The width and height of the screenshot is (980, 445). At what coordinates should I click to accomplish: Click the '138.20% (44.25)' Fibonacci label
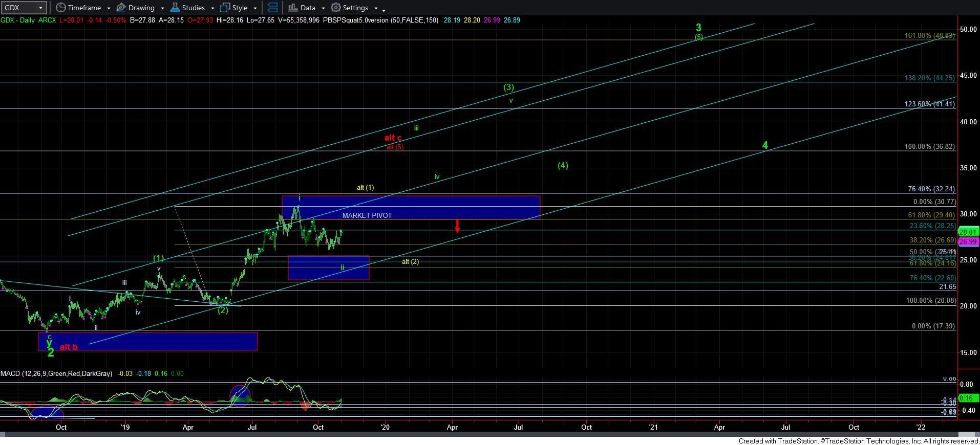[929, 78]
